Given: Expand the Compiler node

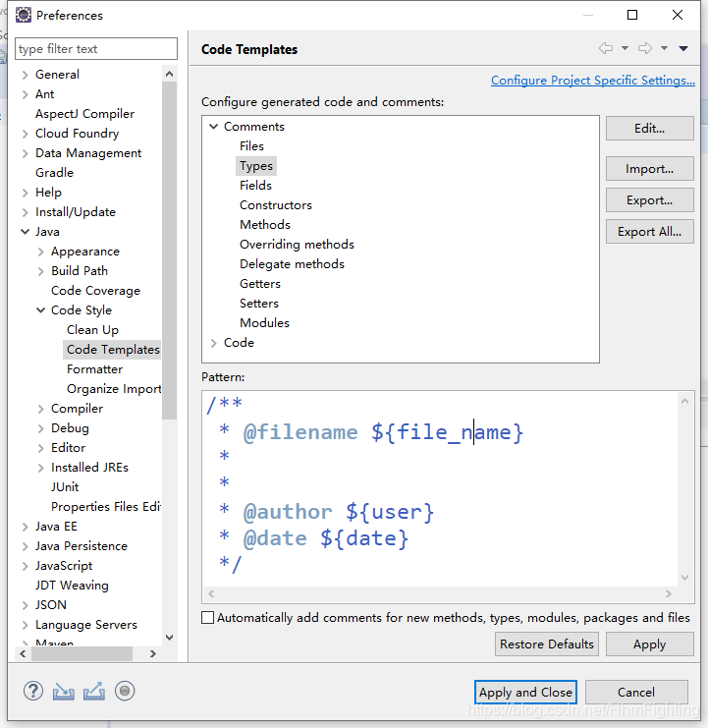Looking at the screenshot, I should point(41,409).
